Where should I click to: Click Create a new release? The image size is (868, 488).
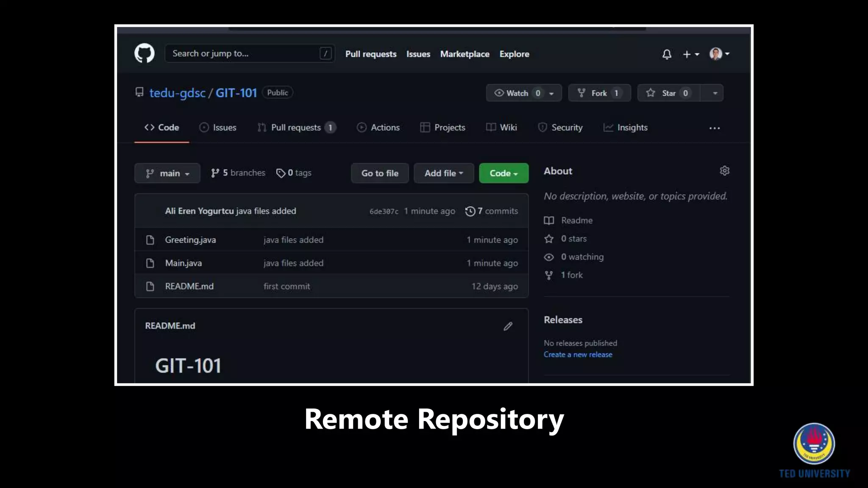pos(578,355)
